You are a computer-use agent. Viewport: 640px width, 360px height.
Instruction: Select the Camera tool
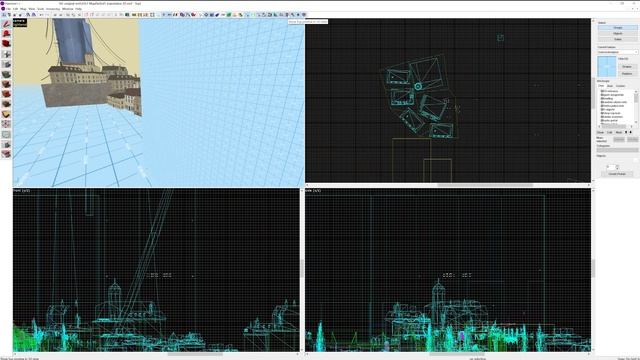(x=6, y=44)
